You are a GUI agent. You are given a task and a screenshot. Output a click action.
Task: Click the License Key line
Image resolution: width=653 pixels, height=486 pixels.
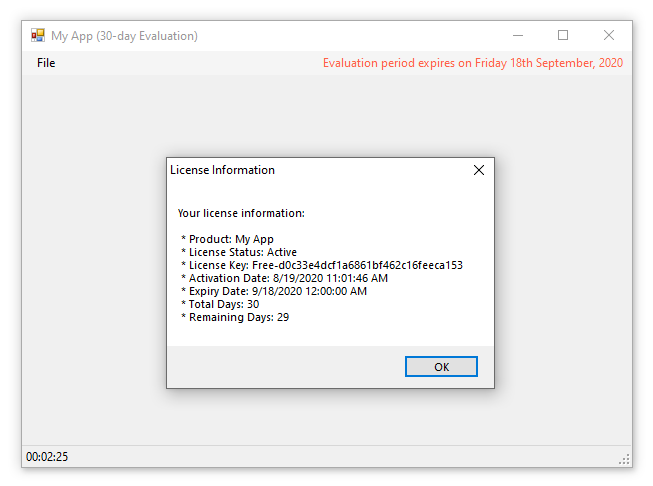[x=322, y=265]
